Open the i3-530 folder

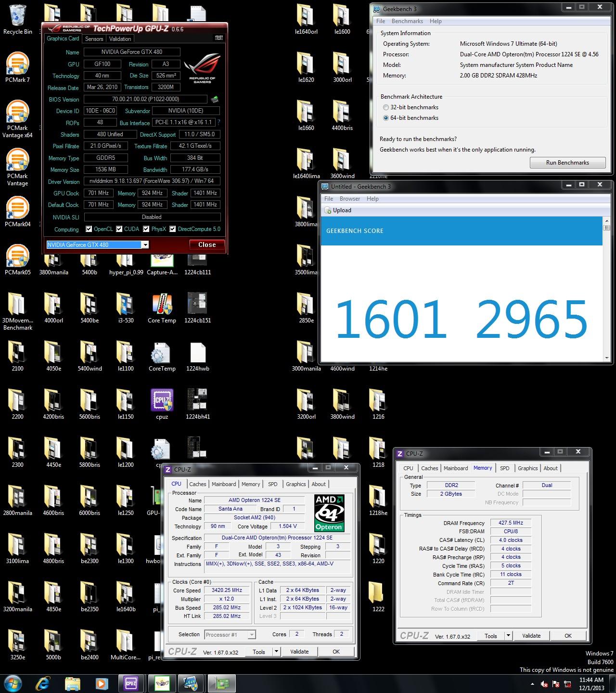click(x=126, y=308)
